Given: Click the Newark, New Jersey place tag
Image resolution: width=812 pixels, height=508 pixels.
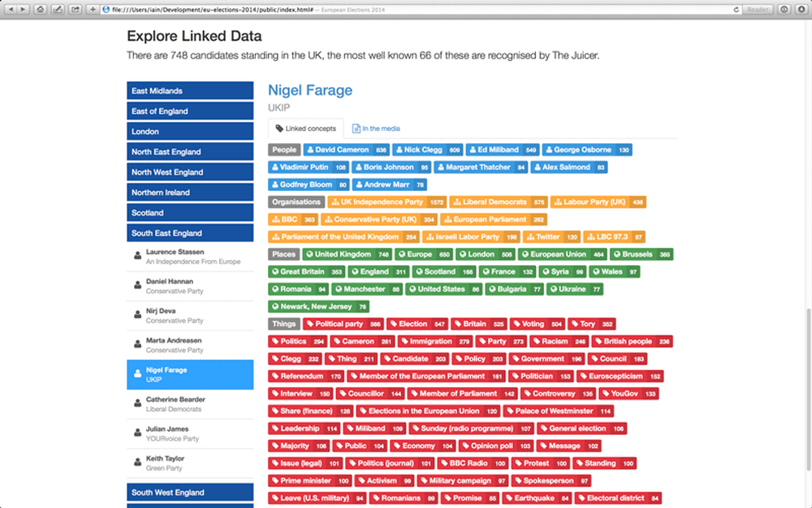Looking at the screenshot, I should tap(318, 306).
